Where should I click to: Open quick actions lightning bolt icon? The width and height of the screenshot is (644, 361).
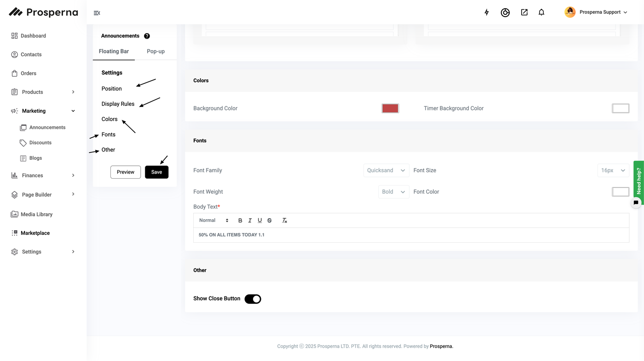click(487, 12)
